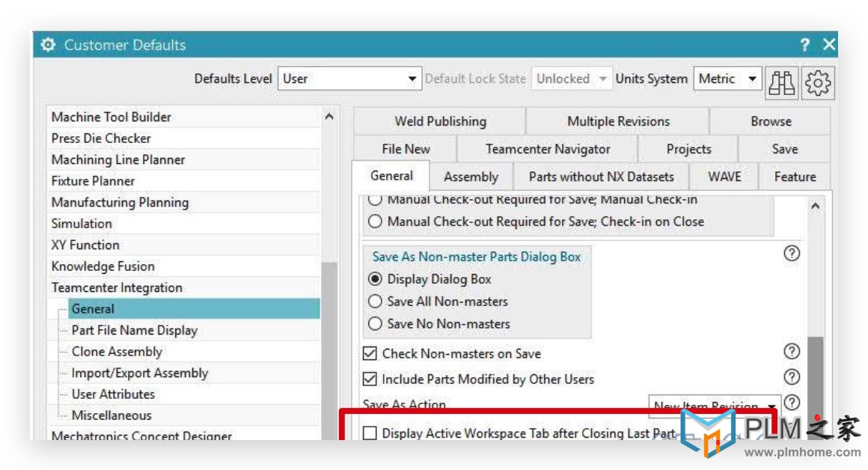The width and height of the screenshot is (868, 470).
Task: Select Machining Line Planner category
Action: tap(184, 159)
